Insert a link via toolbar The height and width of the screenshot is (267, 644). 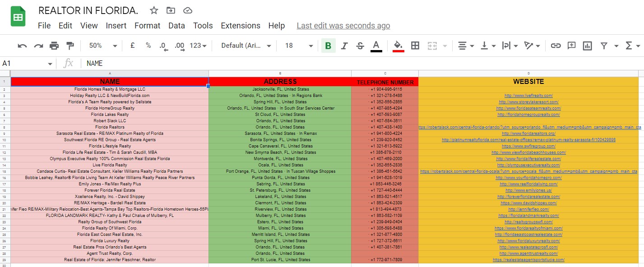[x=556, y=46]
